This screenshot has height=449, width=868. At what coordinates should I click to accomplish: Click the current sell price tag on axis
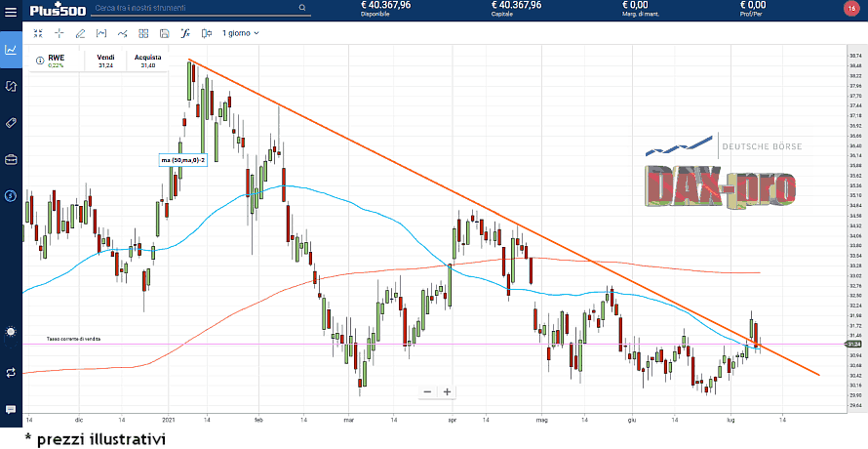[854, 345]
